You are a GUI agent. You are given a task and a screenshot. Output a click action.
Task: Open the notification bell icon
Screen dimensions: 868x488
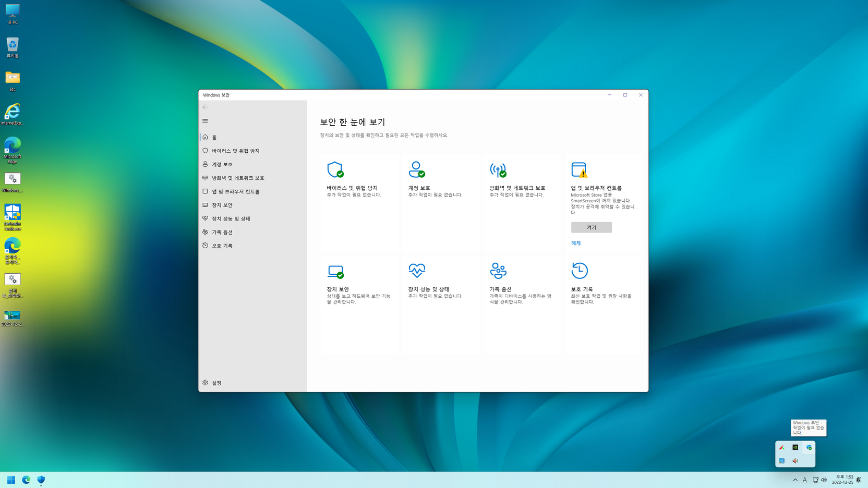click(859, 480)
